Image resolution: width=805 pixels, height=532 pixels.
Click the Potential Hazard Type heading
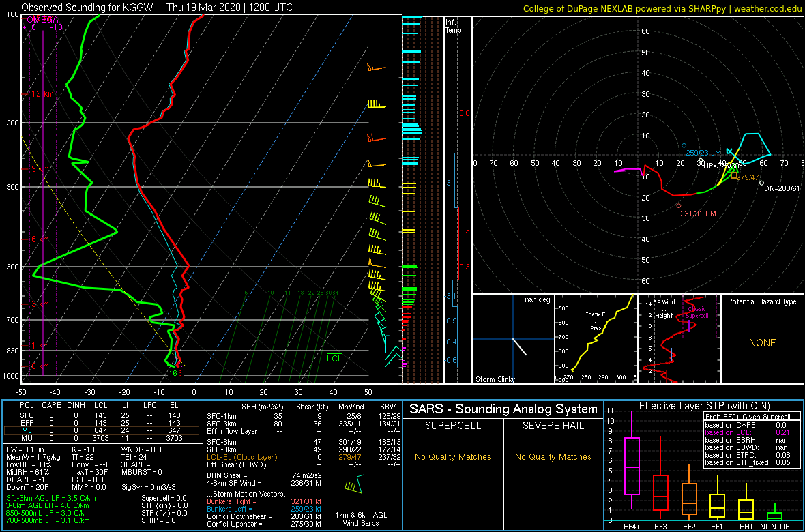[x=762, y=301]
